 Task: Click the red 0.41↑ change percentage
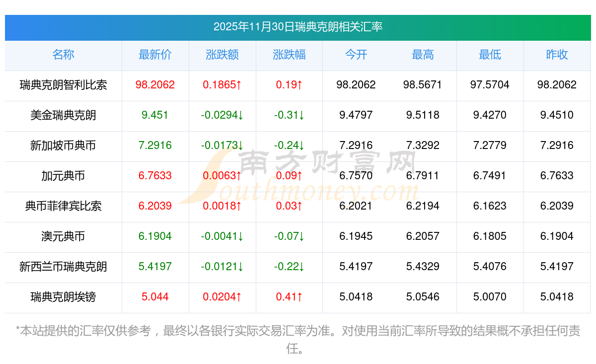click(289, 297)
